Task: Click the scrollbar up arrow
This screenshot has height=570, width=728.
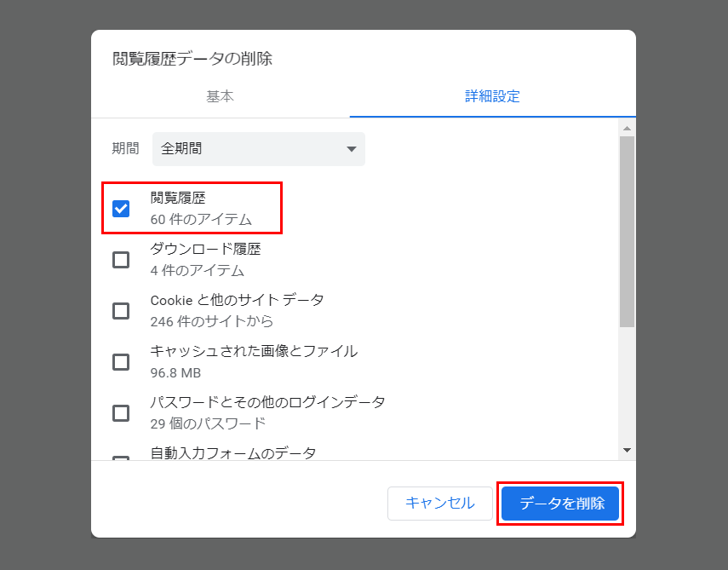Action: [x=628, y=128]
